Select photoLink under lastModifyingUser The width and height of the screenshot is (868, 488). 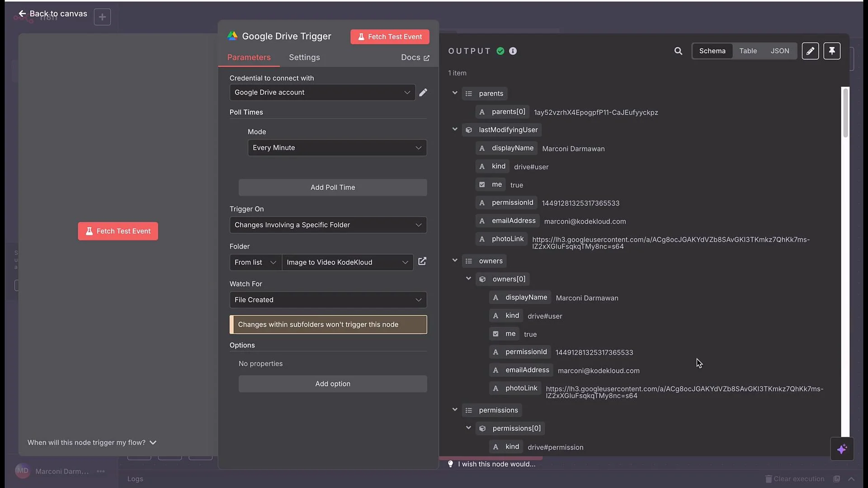pos(501,239)
